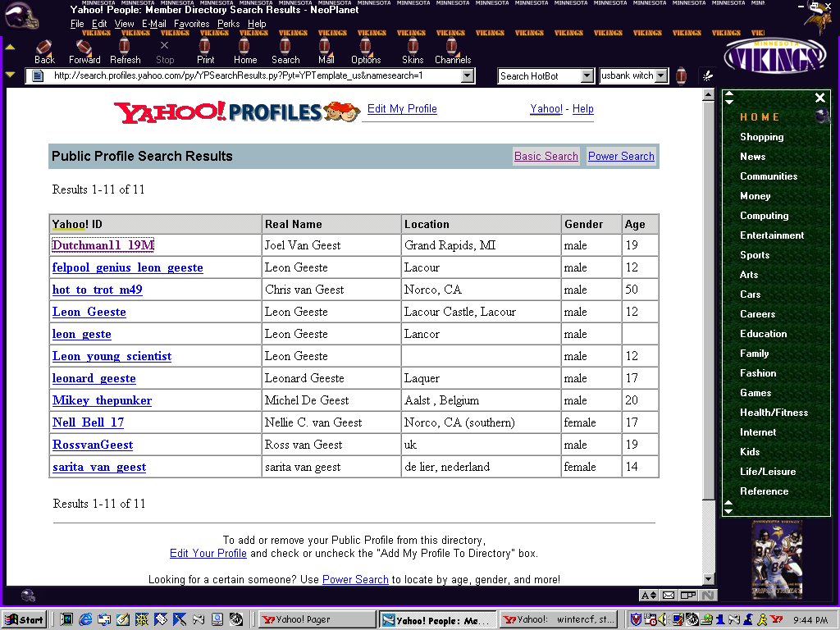This screenshot has width=840, height=630.
Task: Click the envelope icon in the status bar
Action: pos(668,596)
